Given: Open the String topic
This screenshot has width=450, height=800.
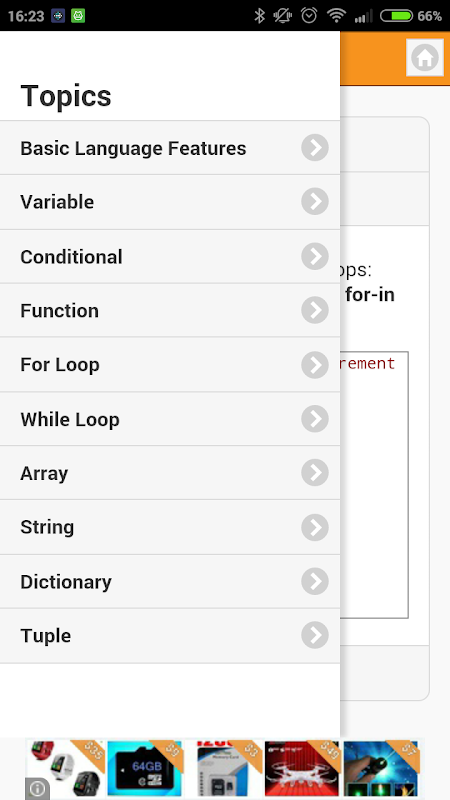Looking at the screenshot, I should pyautogui.click(x=170, y=527).
